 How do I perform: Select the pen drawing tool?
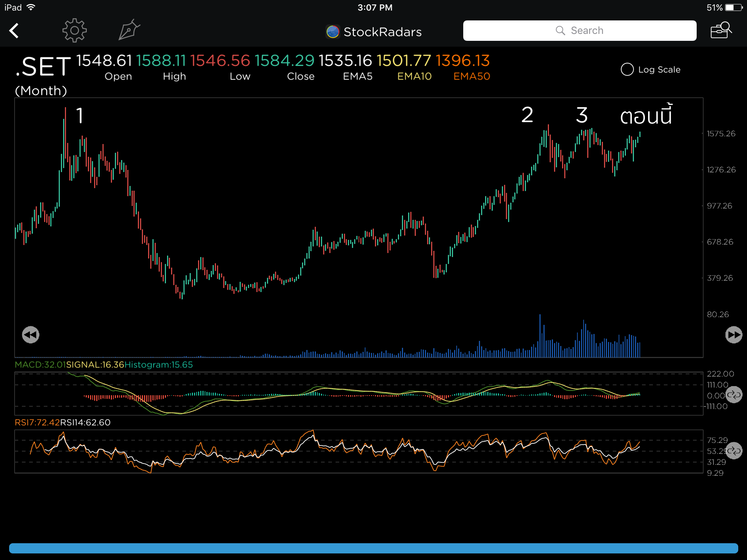click(129, 30)
